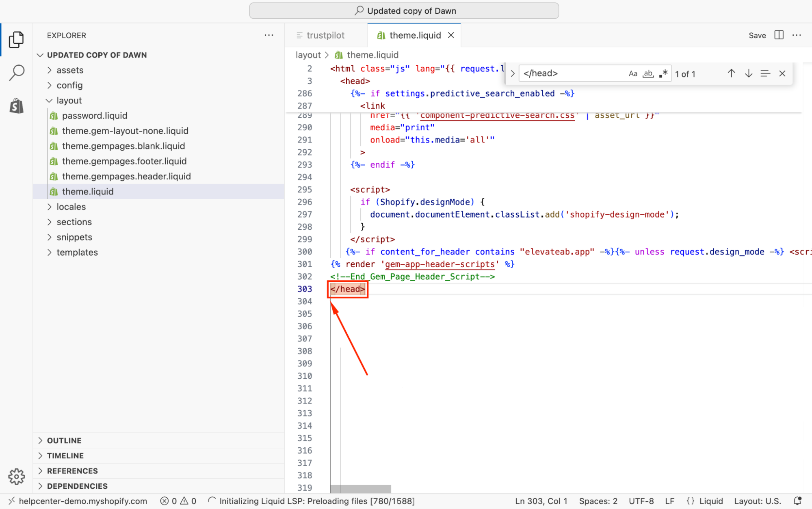Click the Liquid language mode indicator

coord(705,501)
